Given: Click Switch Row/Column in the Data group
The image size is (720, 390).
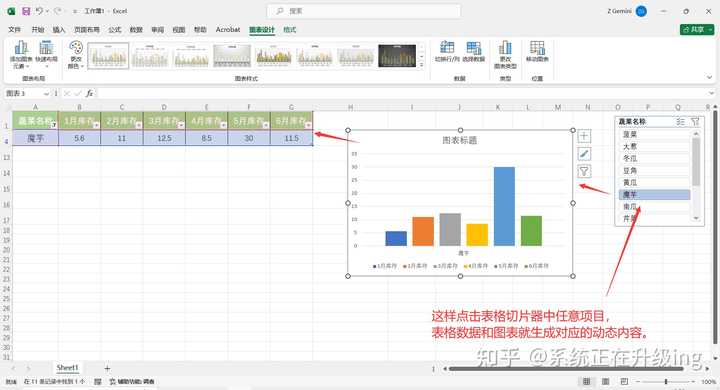Looking at the screenshot, I should (447, 51).
